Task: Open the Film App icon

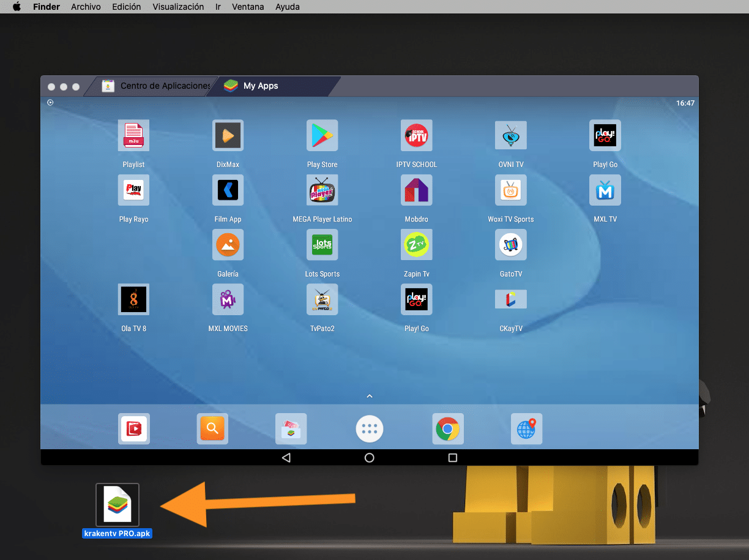Action: coord(228,190)
